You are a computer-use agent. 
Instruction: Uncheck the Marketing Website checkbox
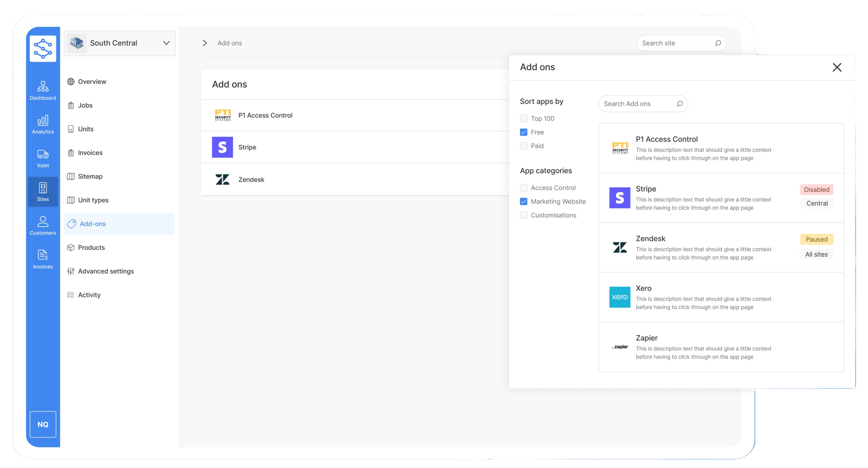(524, 201)
